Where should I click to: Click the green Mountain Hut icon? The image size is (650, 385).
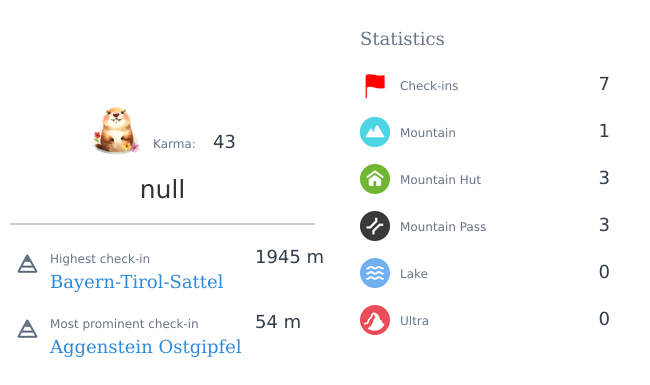pyautogui.click(x=375, y=179)
